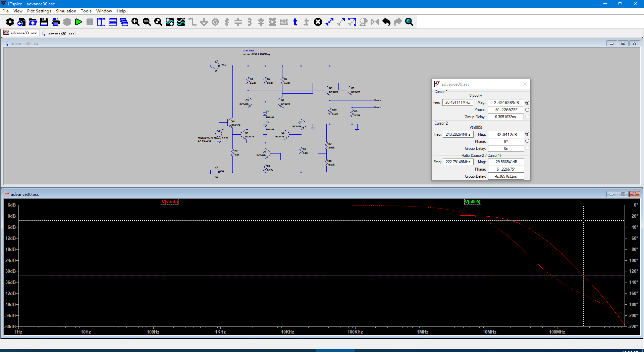Image resolution: width=644 pixels, height=352 pixels.
Task: Zoom to fit the view
Action: tap(158, 22)
